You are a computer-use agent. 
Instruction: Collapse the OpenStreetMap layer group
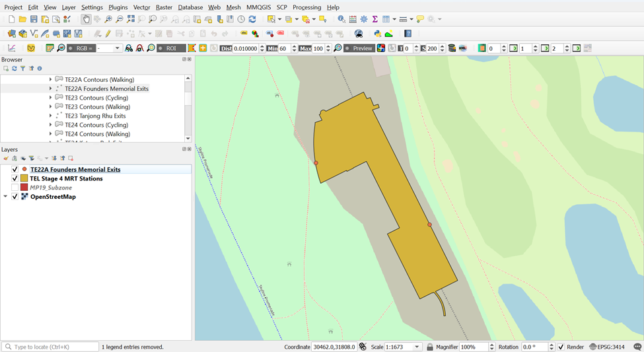5,197
